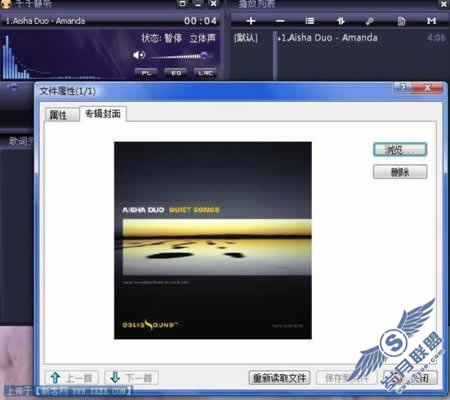
Task: Click the list icon in playlist toolbar
Action: pos(310,21)
